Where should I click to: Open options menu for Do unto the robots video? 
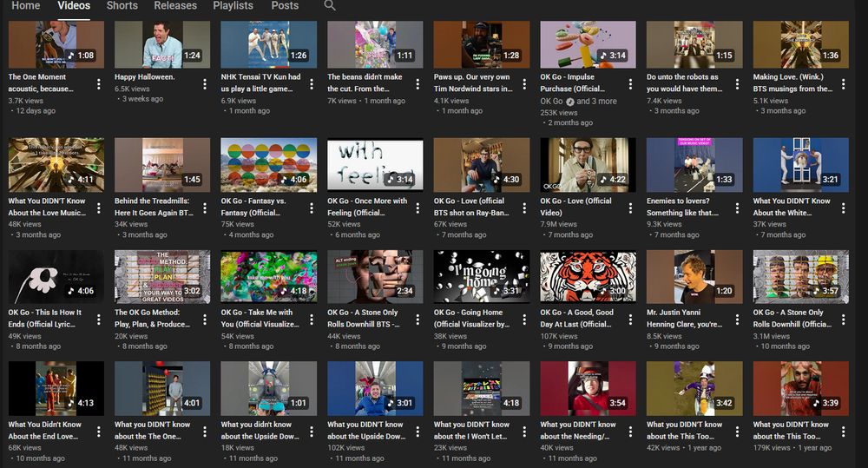click(737, 83)
